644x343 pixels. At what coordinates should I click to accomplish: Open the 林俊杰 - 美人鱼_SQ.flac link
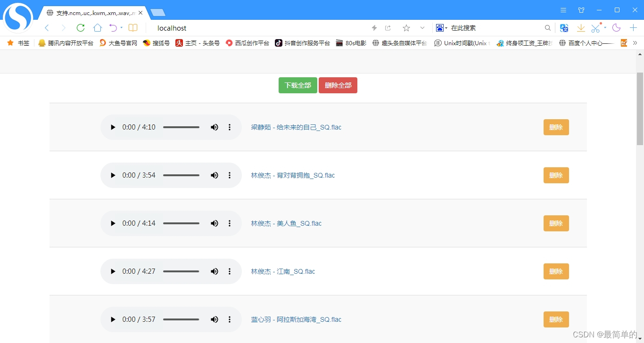pyautogui.click(x=287, y=223)
